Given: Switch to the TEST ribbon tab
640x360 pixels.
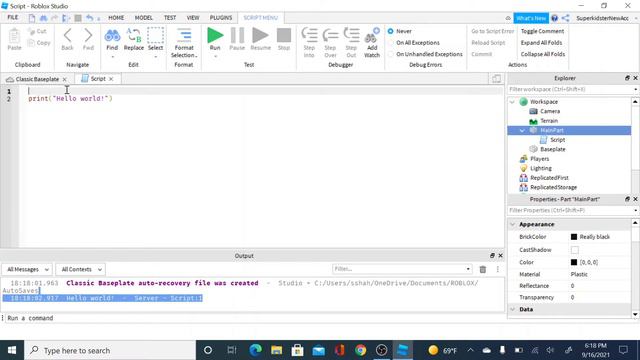Looking at the screenshot, I should [x=170, y=18].
